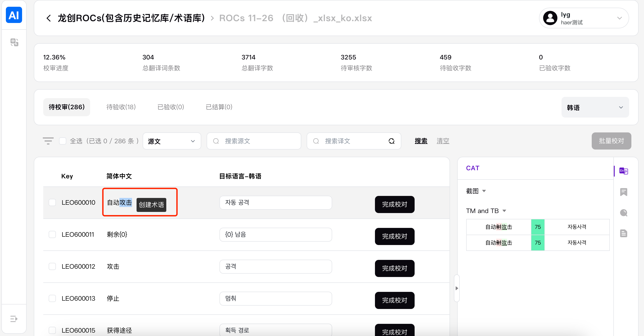The image size is (644, 336).
Task: Open the search icon in right panel
Action: click(x=623, y=213)
